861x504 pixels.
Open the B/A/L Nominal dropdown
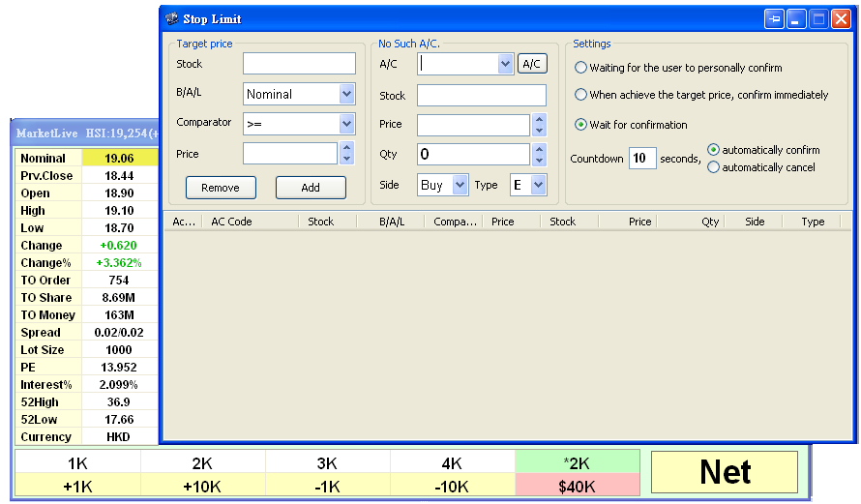[347, 94]
